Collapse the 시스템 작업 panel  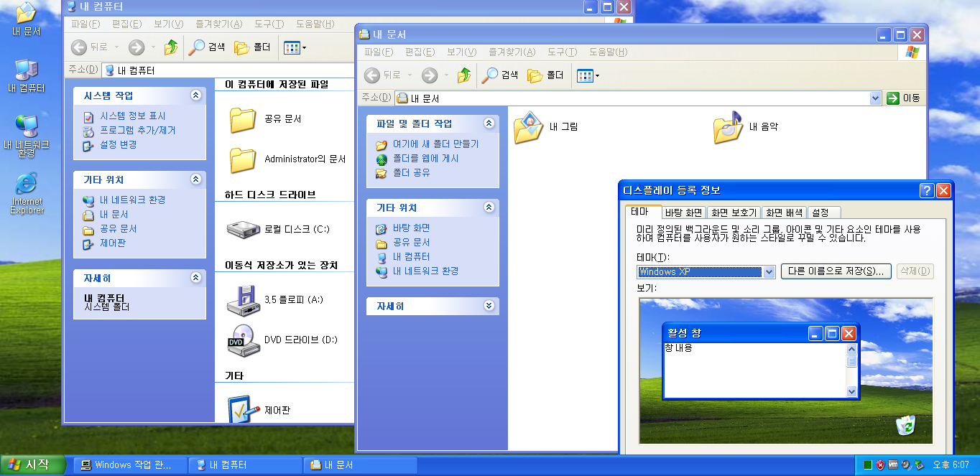pos(195,95)
